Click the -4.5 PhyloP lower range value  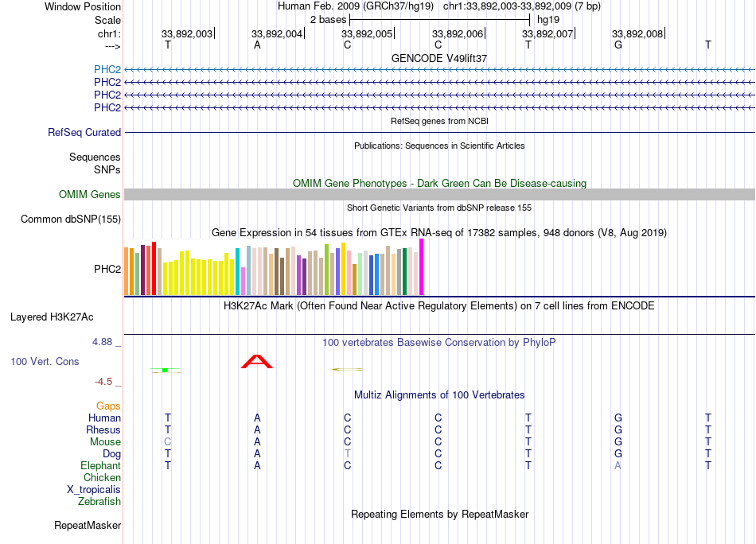103,382
